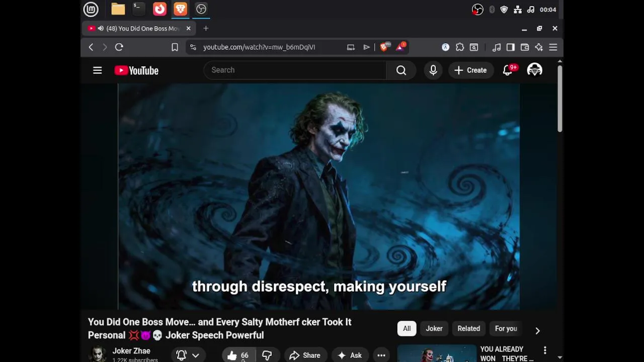
Task: Select the Related filter chip
Action: tap(468, 329)
